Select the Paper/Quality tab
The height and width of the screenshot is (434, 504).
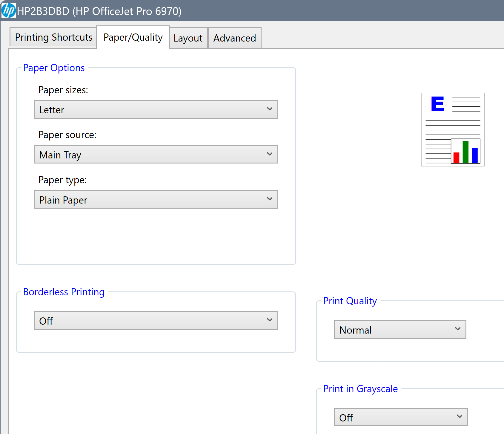pos(133,37)
